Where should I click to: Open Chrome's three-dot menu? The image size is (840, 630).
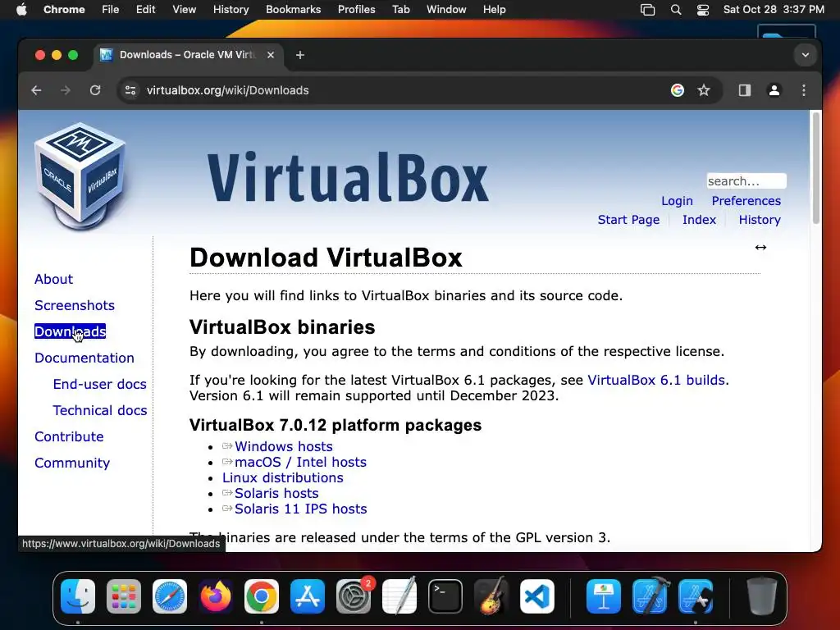[804, 90]
